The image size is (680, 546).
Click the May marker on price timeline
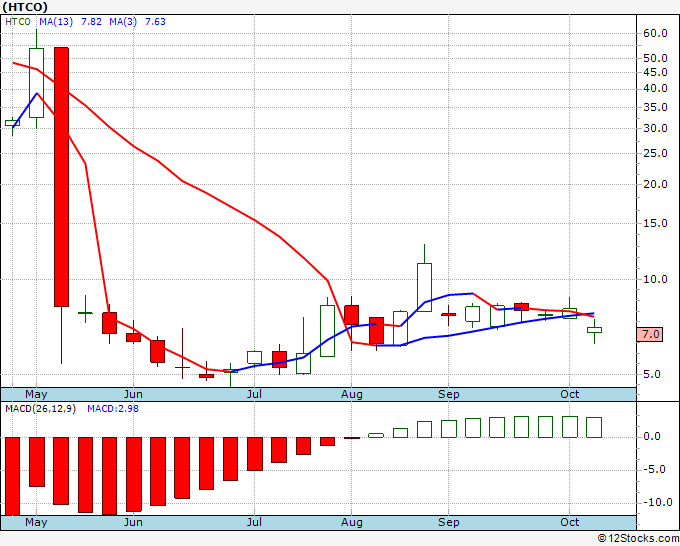pyautogui.click(x=36, y=394)
